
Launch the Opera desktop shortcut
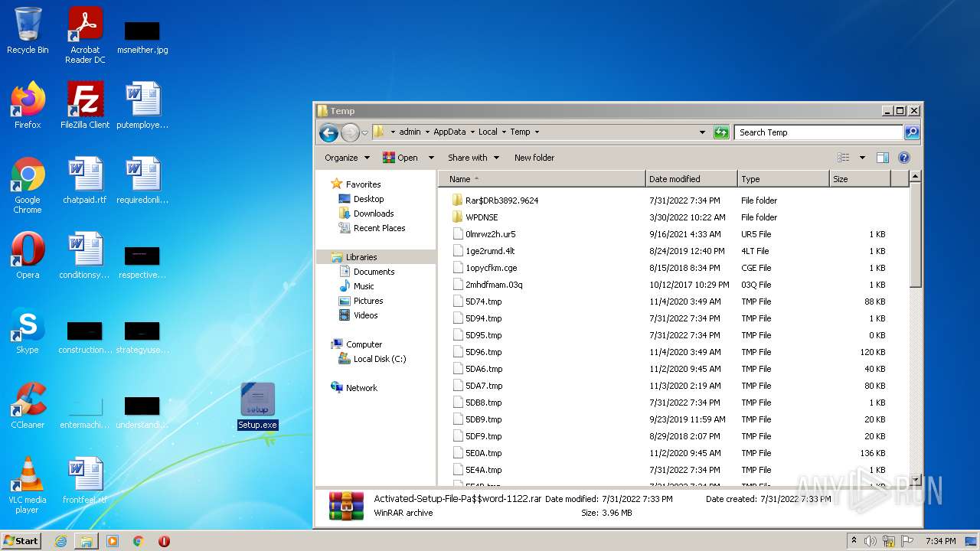pos(28,256)
